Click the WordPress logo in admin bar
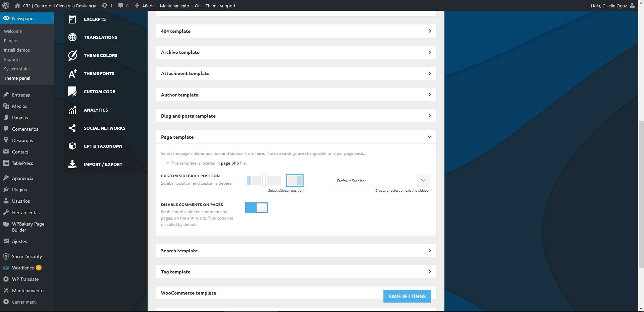The width and height of the screenshot is (644, 312). click(x=6, y=6)
